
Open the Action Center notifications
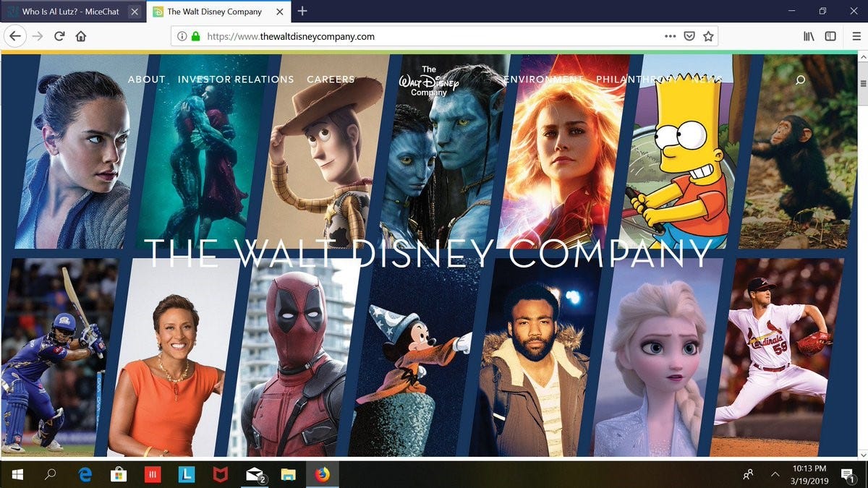point(848,474)
